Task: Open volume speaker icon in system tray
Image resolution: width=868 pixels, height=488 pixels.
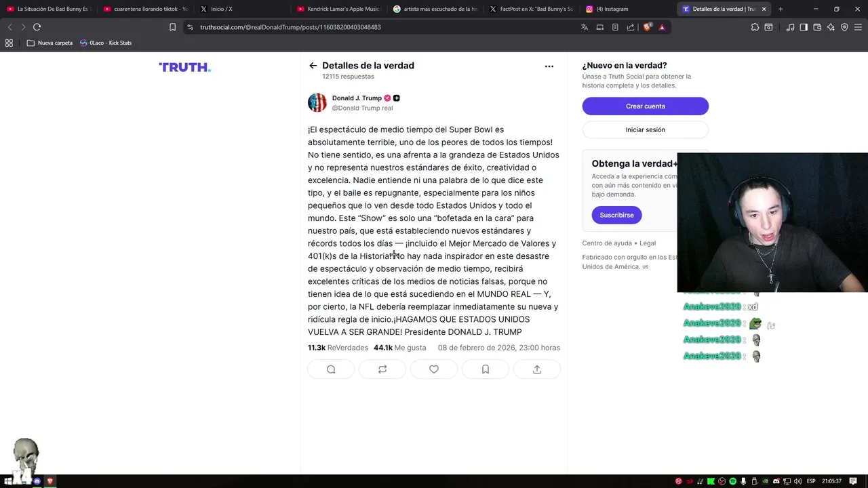Action: pyautogui.click(x=797, y=481)
